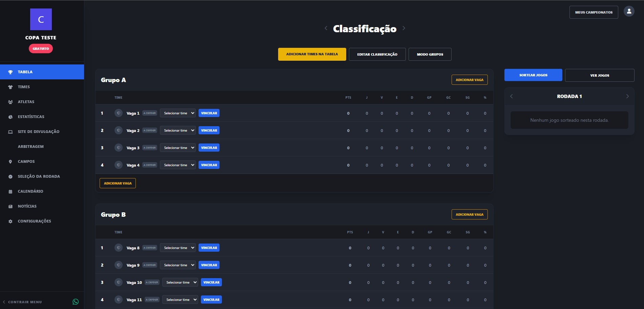This screenshot has height=309, width=644.
Task: Open Selecionar time dropdown for Vaga 4
Action: (178, 165)
